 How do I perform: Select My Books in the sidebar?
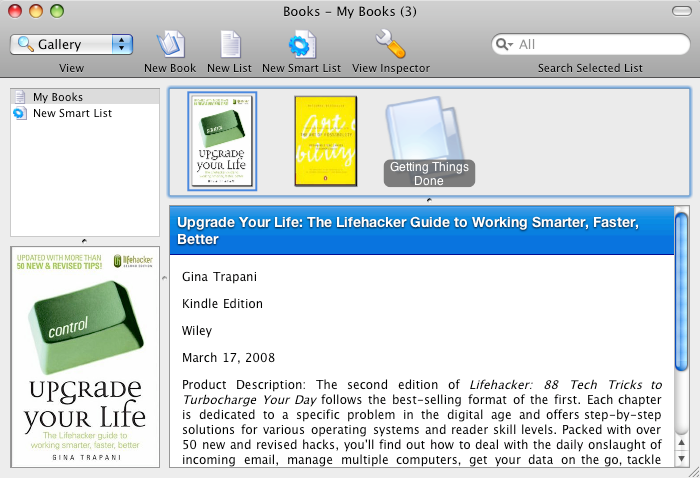click(x=85, y=97)
